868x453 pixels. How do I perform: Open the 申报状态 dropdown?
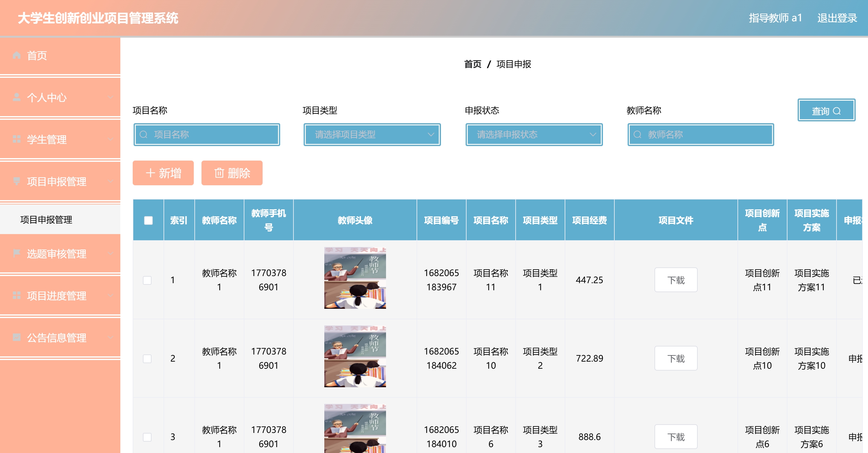pos(534,135)
